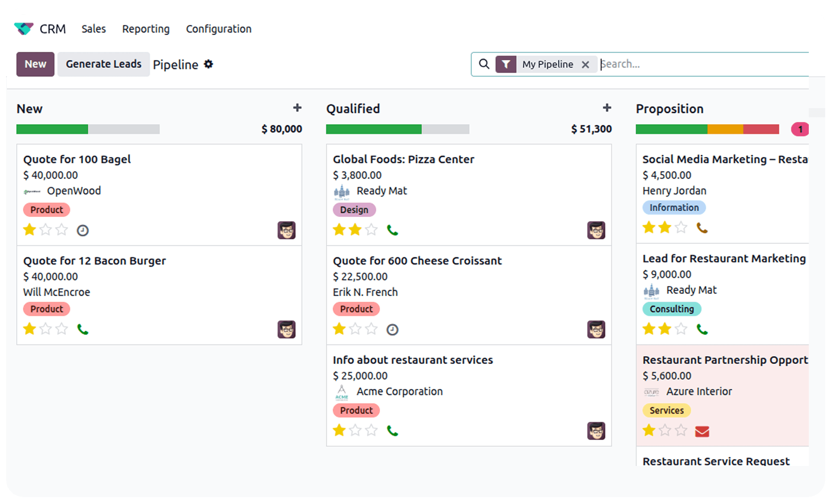This screenshot has width=833, height=504.
Task: Click OpenWood company logo
Action: (x=32, y=191)
